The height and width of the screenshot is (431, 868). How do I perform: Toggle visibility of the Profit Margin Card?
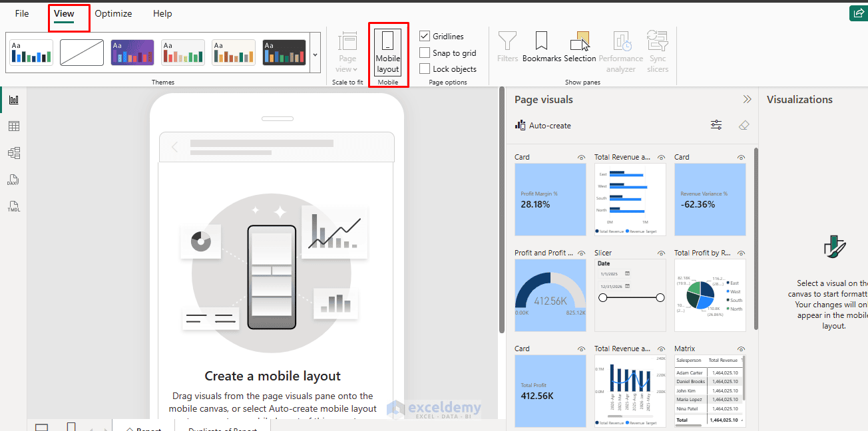[x=581, y=158]
